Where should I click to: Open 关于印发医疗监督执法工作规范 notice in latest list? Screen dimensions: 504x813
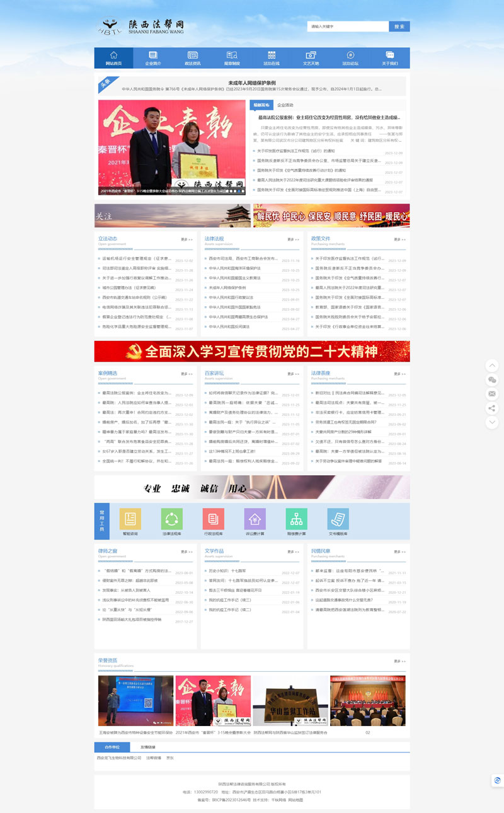click(296, 151)
